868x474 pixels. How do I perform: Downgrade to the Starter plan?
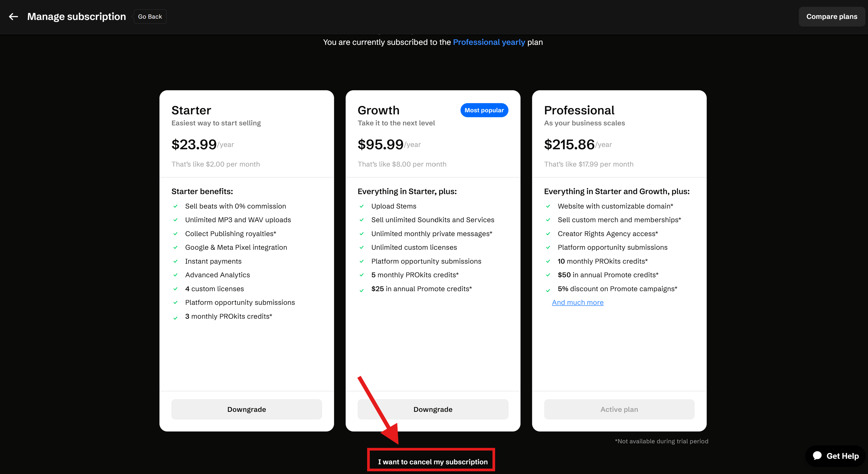click(246, 409)
